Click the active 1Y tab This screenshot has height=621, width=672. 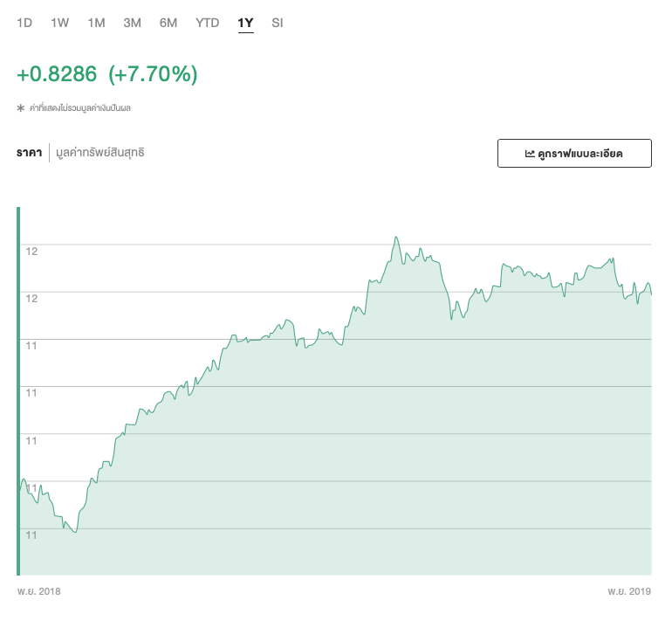245,23
